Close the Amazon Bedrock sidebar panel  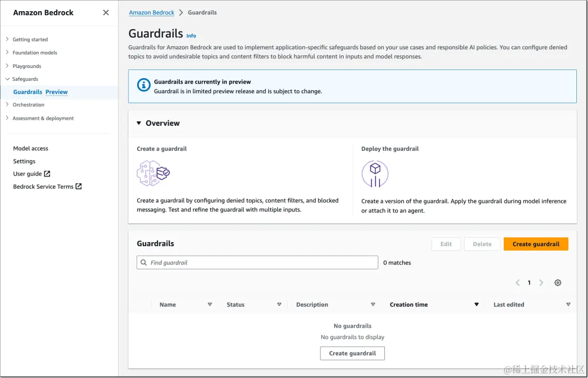pyautogui.click(x=106, y=13)
